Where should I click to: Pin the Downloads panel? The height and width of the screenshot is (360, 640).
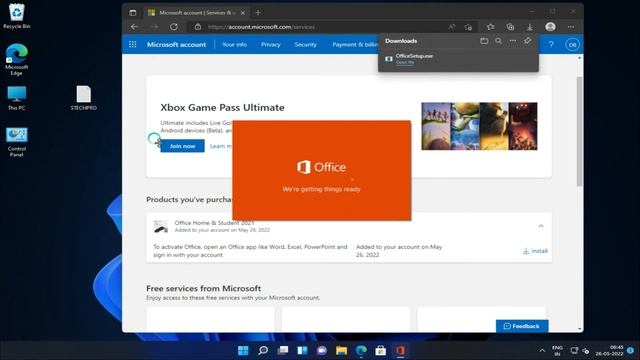[527, 41]
